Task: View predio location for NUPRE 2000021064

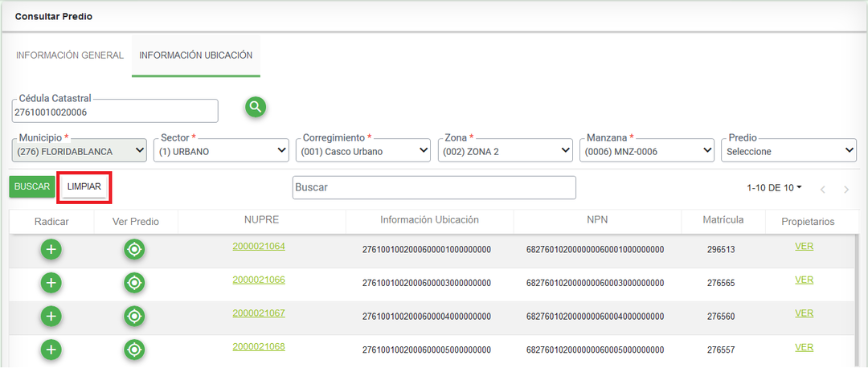Action: point(134,250)
